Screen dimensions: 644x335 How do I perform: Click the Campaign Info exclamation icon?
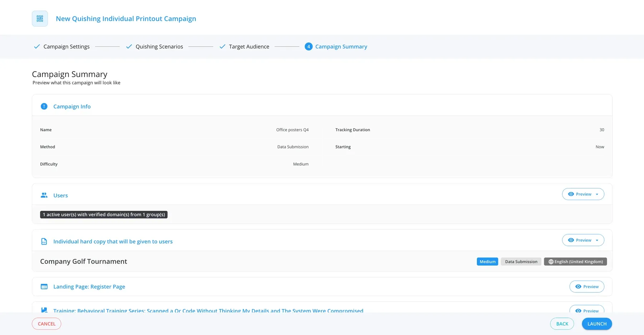[44, 106]
